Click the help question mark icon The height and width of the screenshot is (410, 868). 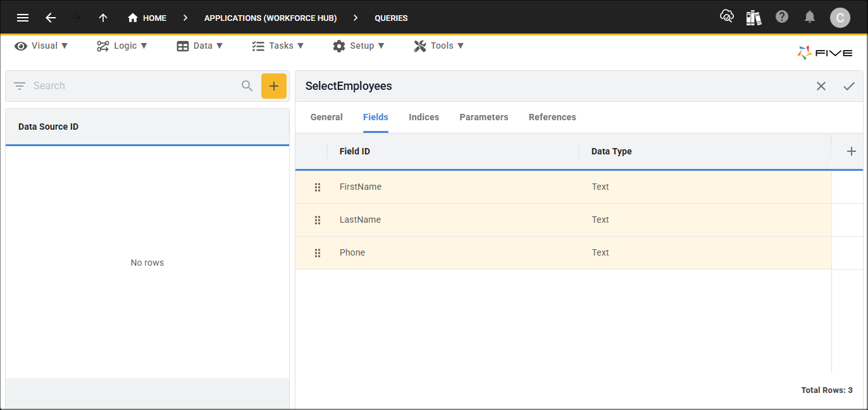tap(782, 17)
